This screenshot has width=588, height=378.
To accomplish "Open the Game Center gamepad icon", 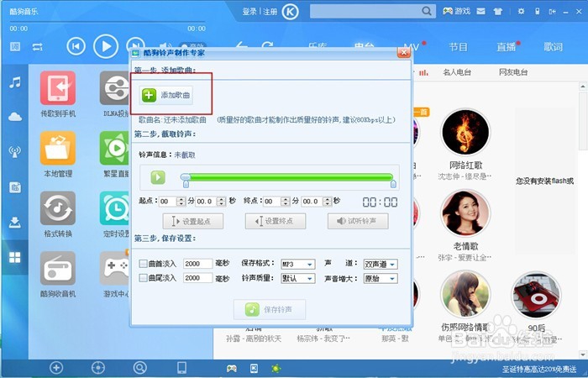I will point(115,268).
